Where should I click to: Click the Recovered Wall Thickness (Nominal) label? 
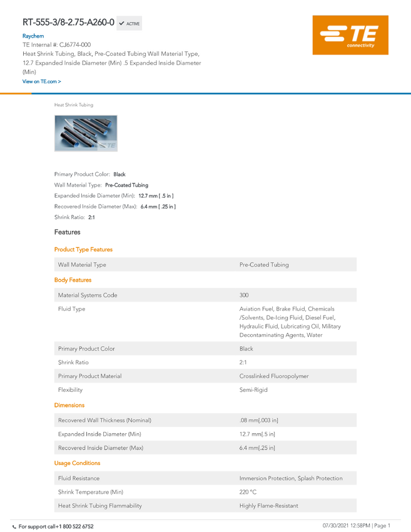click(104, 420)
